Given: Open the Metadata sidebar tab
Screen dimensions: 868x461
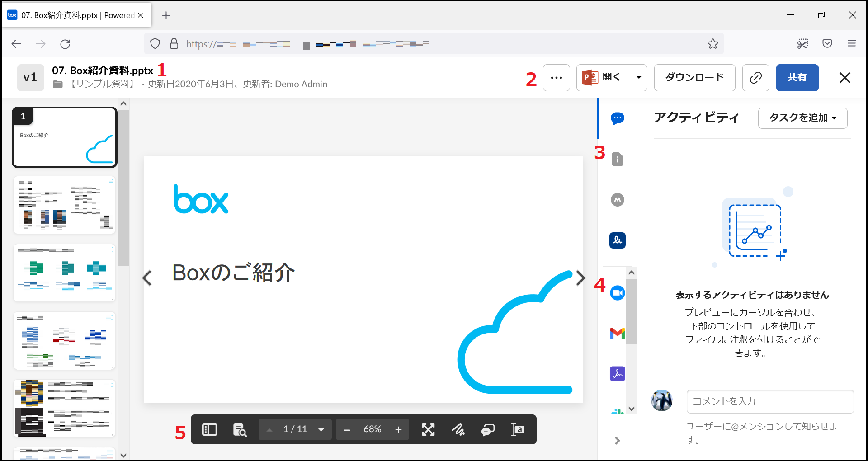Looking at the screenshot, I should (617, 200).
